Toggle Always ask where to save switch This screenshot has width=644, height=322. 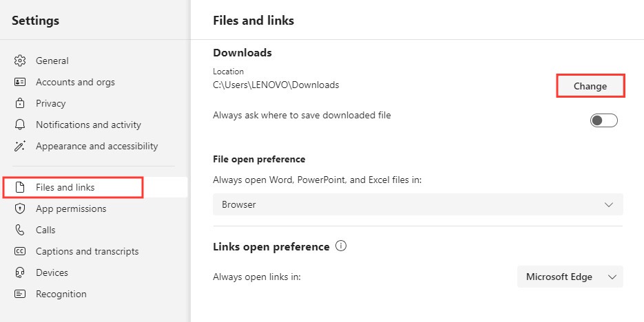604,120
